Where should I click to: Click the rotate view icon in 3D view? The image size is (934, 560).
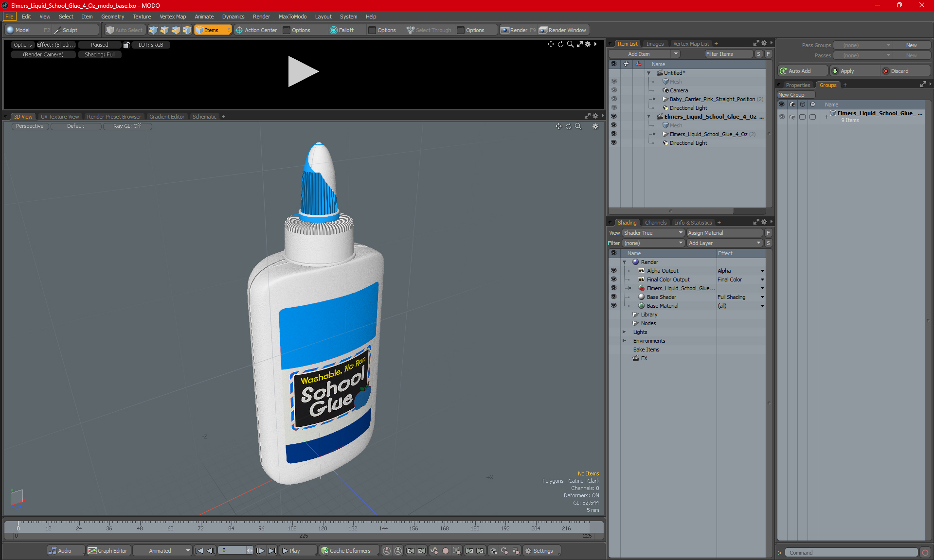(568, 126)
